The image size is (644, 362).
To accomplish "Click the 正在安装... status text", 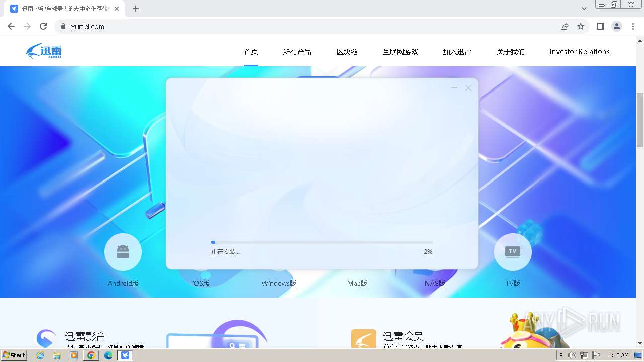I will point(225,252).
